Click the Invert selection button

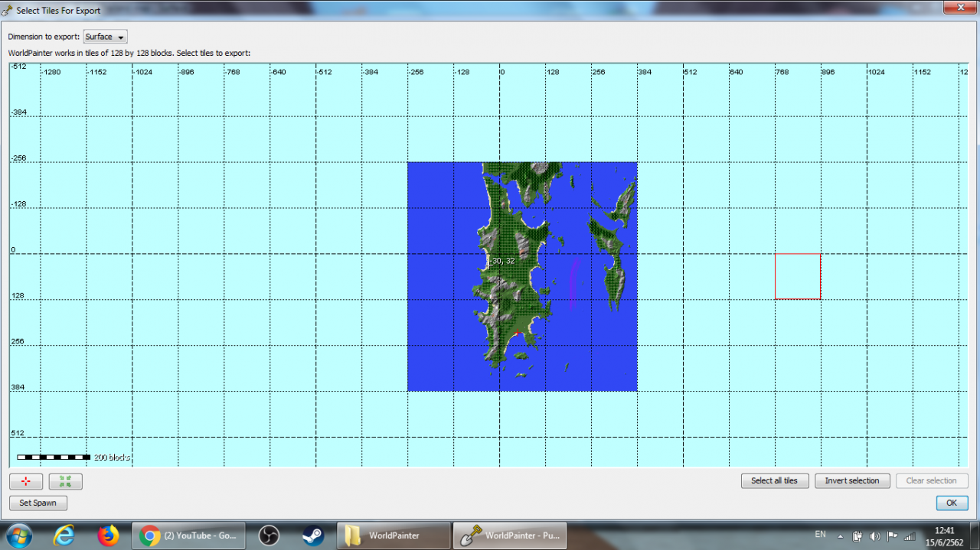click(852, 480)
